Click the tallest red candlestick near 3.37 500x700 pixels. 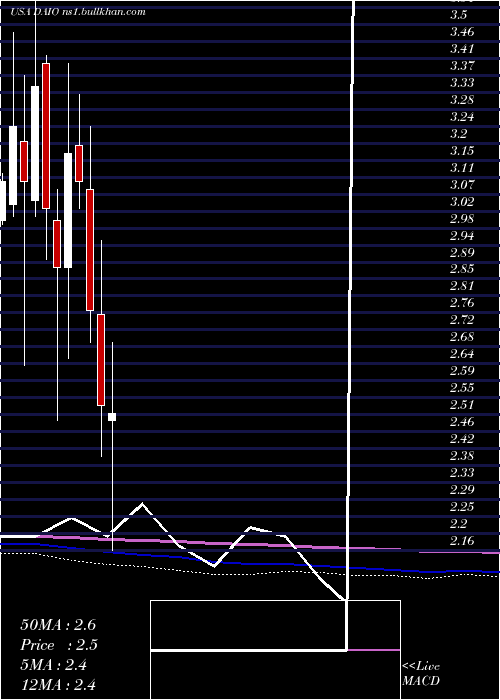click(46, 136)
